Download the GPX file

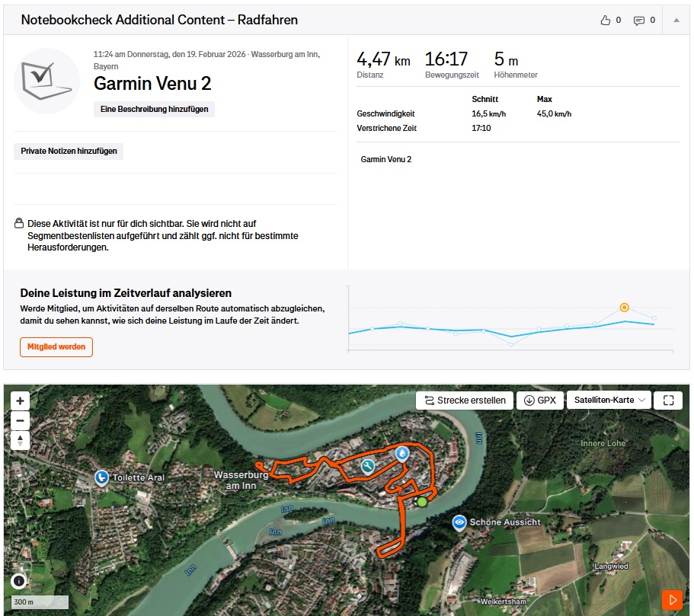click(x=539, y=400)
